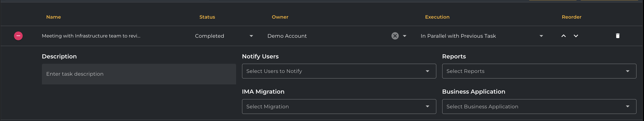The image size is (644, 121).
Task: Click the Name column header
Action: click(x=54, y=17)
